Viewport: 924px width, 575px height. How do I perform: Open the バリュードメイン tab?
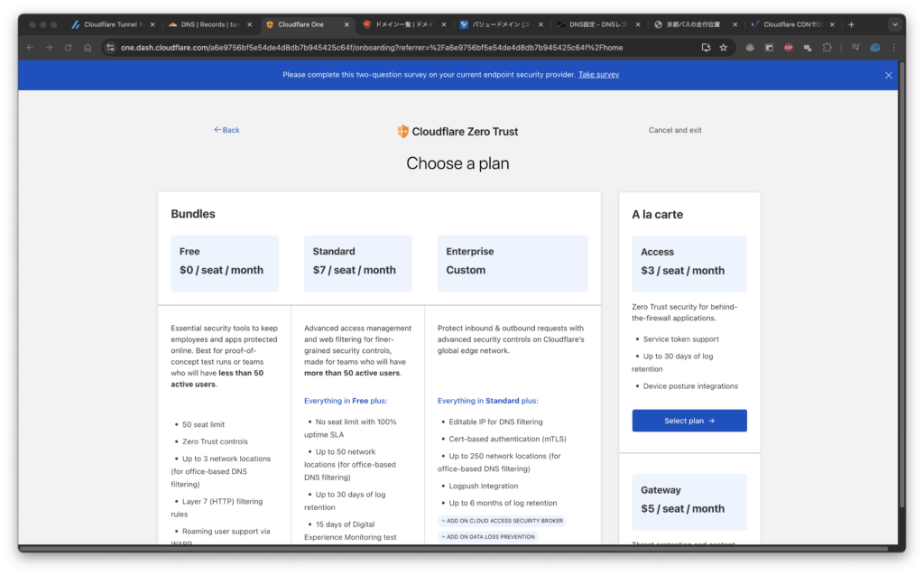[x=500, y=24]
